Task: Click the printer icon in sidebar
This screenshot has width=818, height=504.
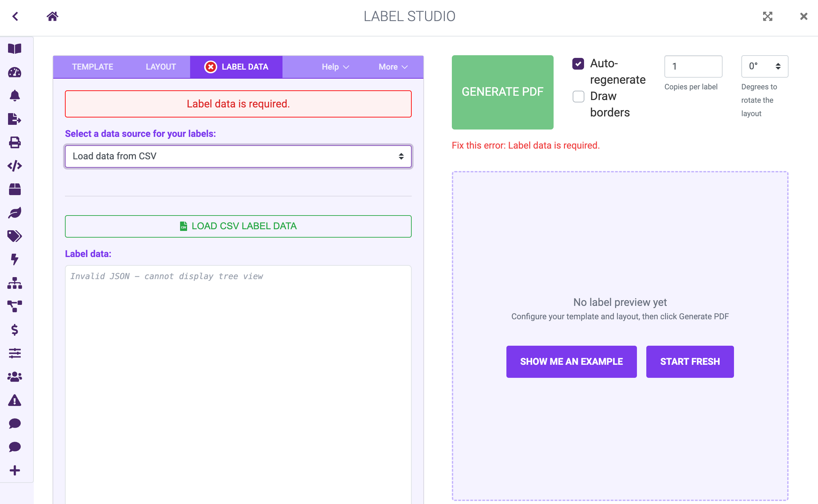Action: [15, 143]
